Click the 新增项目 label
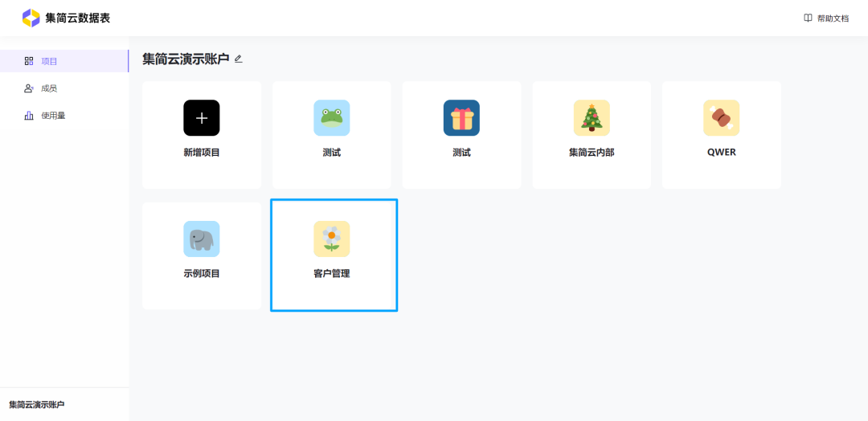The width and height of the screenshot is (868, 421). click(x=202, y=153)
